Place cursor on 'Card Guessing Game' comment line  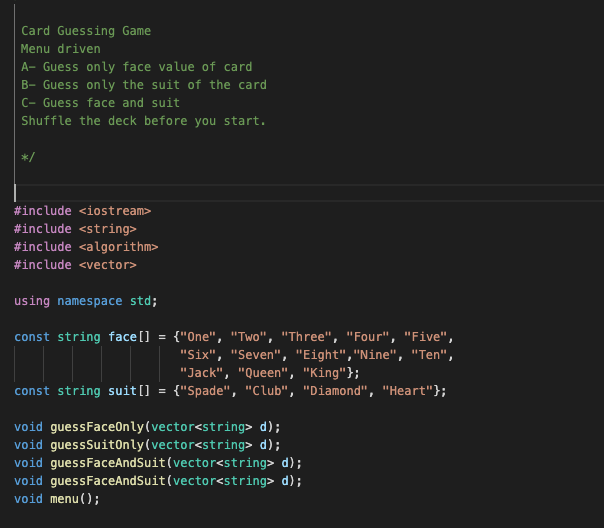click(x=86, y=31)
